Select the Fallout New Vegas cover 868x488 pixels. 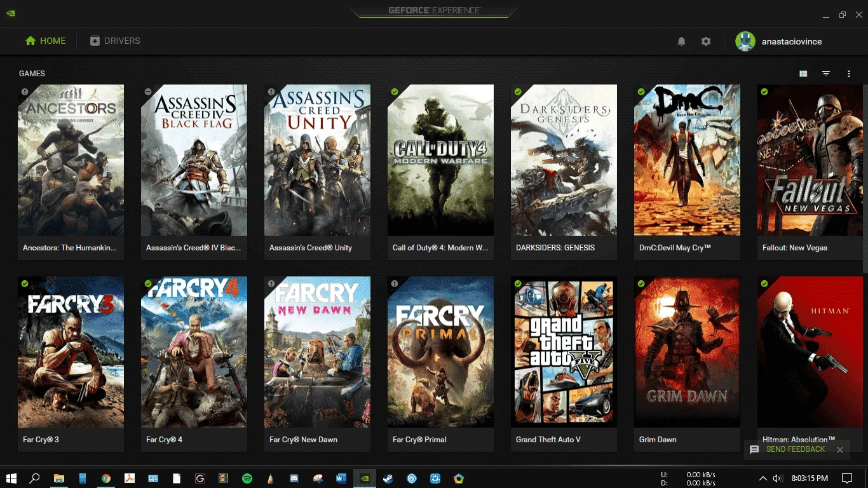810,160
